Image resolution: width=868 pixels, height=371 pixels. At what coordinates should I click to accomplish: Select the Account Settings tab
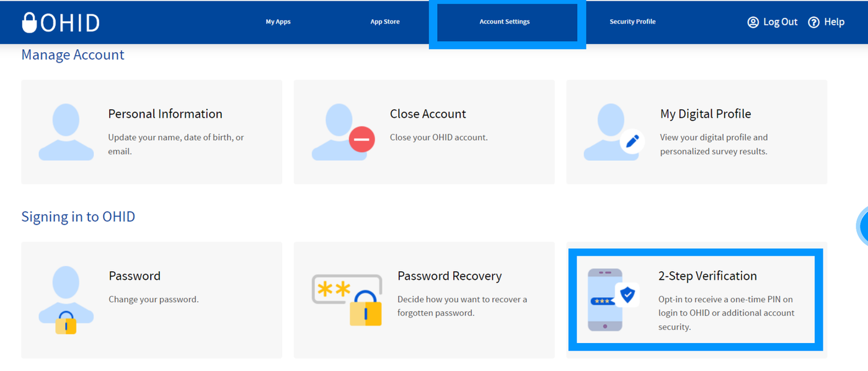click(x=505, y=22)
